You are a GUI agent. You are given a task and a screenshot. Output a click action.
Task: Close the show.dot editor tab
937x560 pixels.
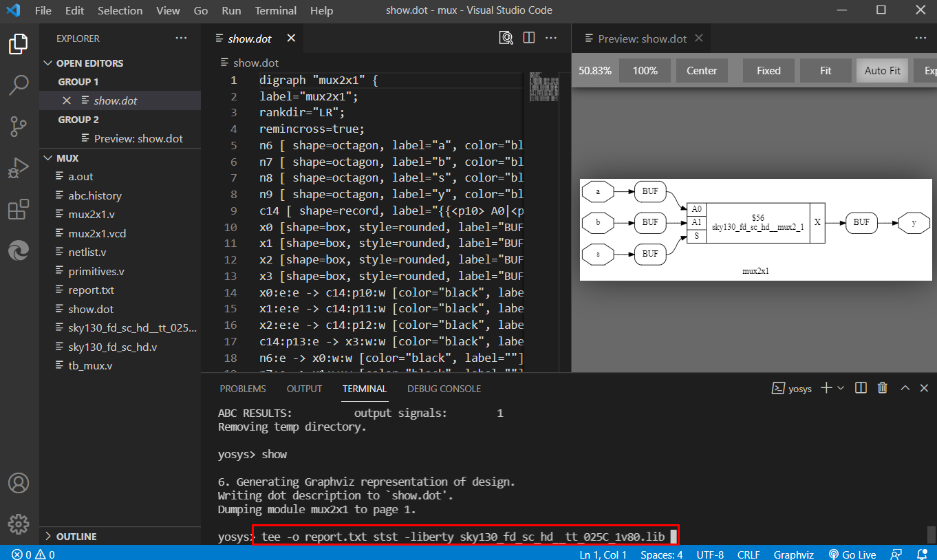[x=290, y=39]
